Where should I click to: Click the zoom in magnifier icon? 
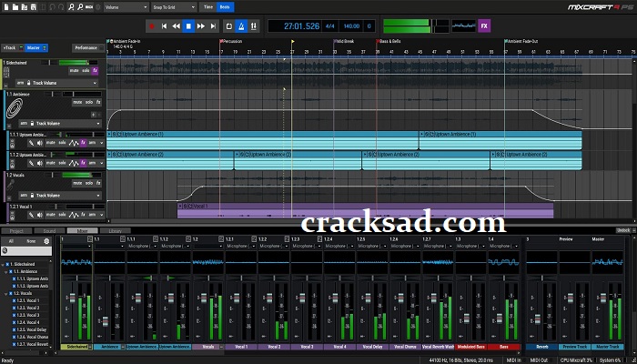coord(71,7)
